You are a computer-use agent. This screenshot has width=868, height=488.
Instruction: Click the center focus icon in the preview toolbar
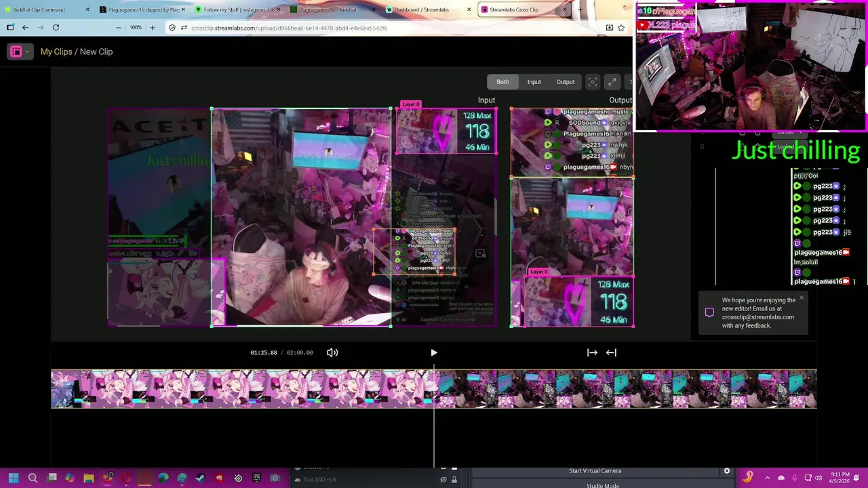coord(593,82)
